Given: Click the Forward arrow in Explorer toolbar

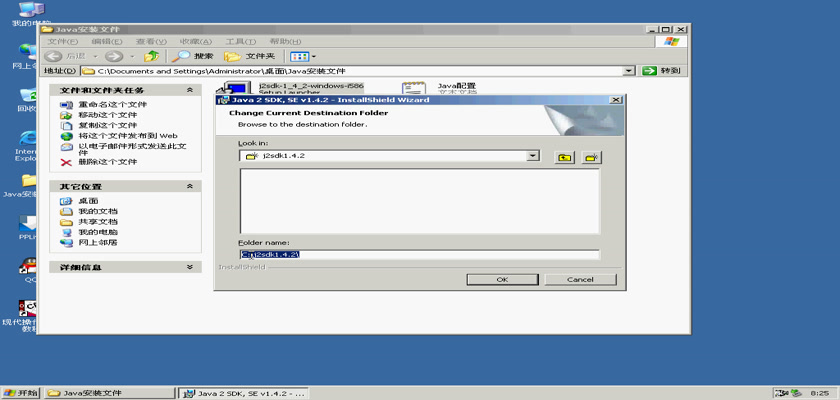Looking at the screenshot, I should (114, 56).
